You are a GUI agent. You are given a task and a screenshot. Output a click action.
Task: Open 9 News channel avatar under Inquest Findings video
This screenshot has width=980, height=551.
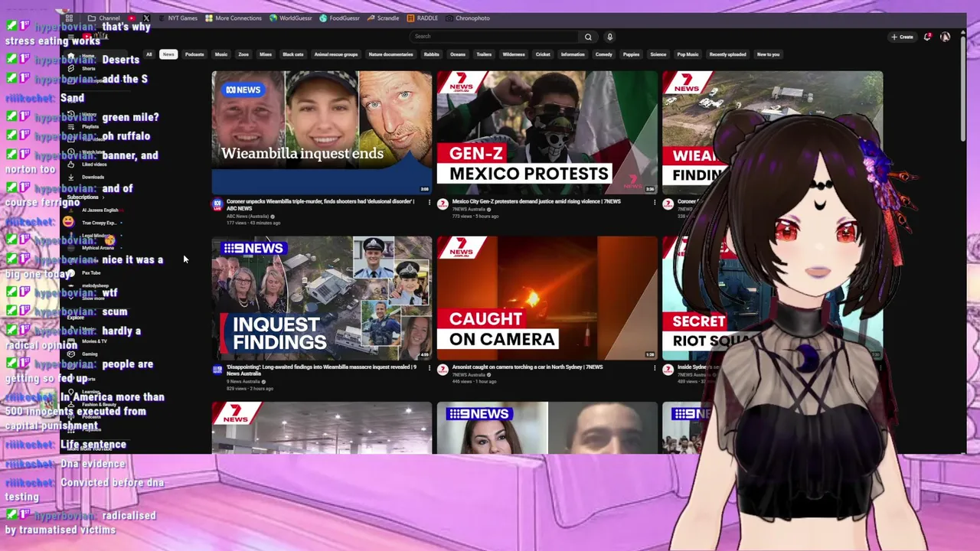coord(217,370)
